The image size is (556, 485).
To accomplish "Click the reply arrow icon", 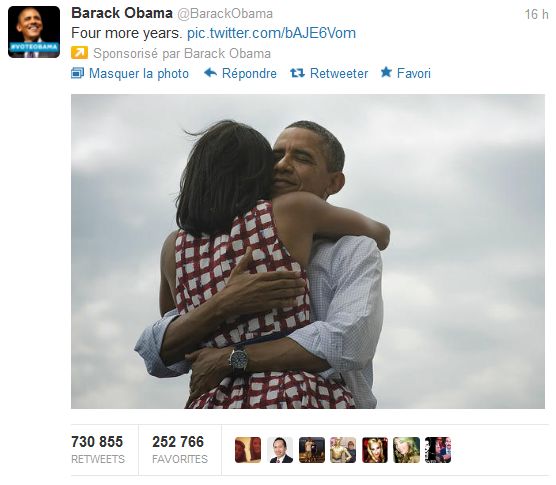I will click(211, 73).
